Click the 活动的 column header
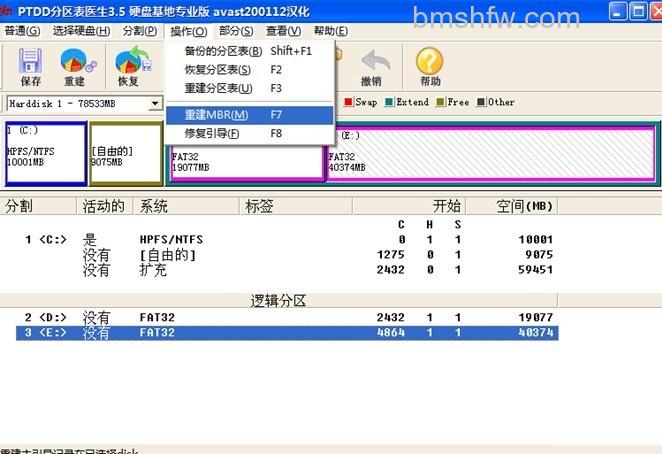 point(105,206)
